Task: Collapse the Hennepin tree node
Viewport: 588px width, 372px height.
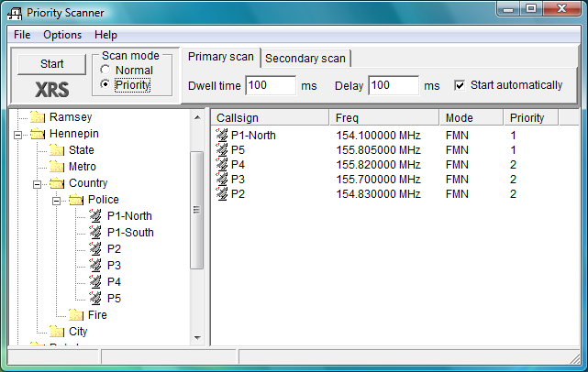Action: 17,135
